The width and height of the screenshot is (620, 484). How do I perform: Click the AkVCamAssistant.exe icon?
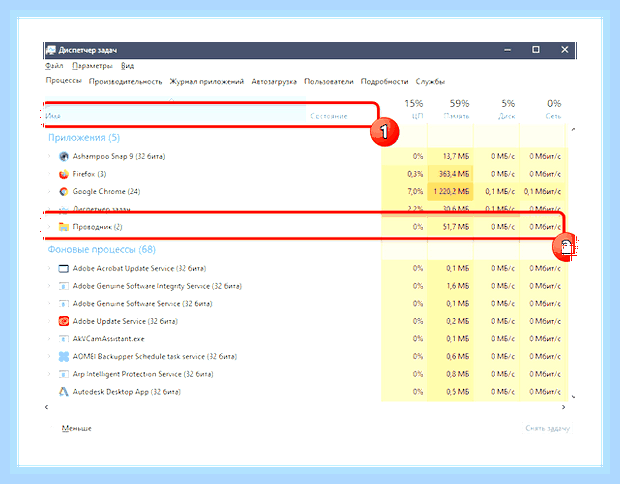pos(64,339)
